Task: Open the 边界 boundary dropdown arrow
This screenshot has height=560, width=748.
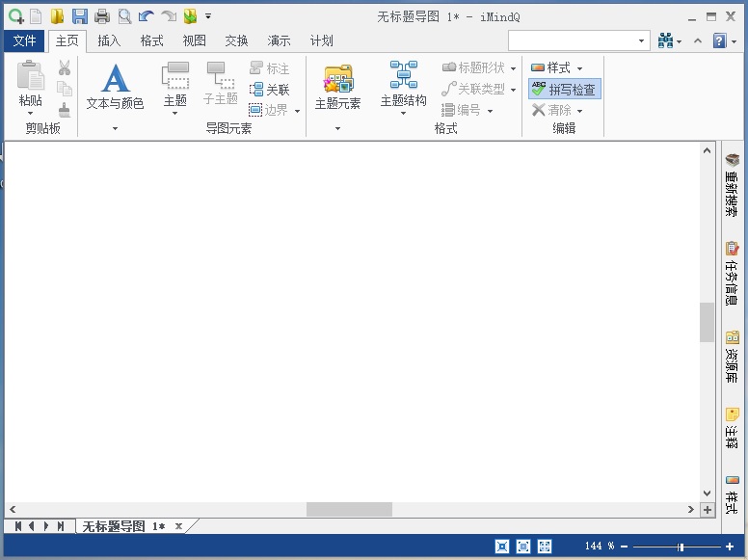Action: pos(297,111)
